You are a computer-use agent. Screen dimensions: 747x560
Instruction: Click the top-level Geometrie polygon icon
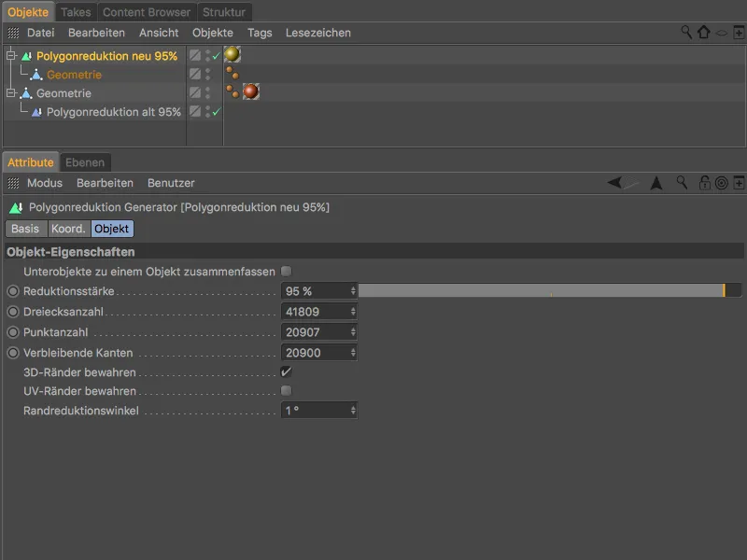pos(26,93)
